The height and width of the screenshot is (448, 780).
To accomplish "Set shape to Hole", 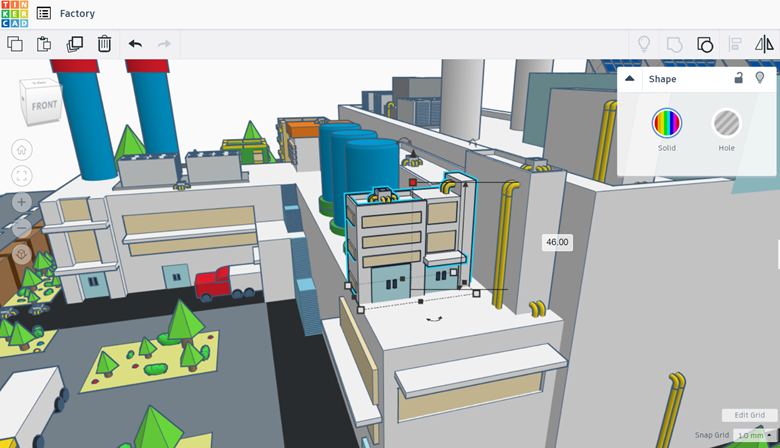I will coord(726,123).
